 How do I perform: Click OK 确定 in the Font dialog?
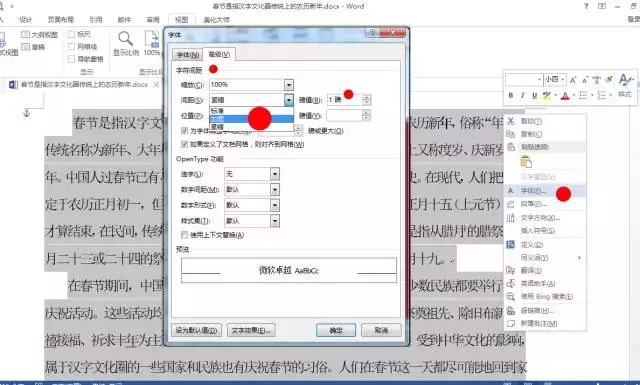click(x=336, y=330)
